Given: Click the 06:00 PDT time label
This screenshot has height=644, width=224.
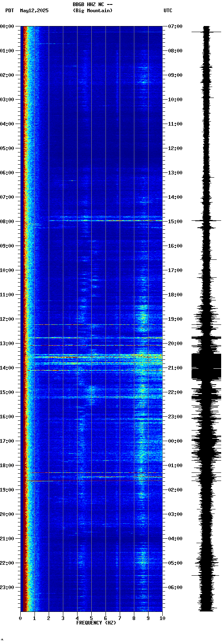Looking at the screenshot, I should tap(7, 173).
